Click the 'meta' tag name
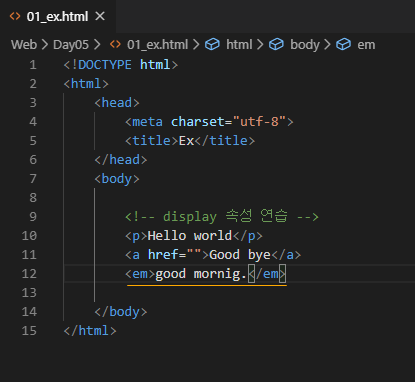Screen dimensions: 415x382 pyautogui.click(x=148, y=122)
